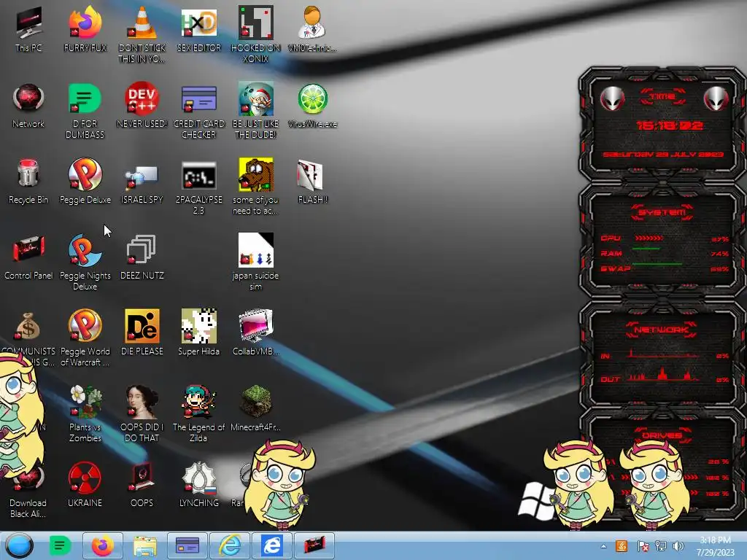Open the green notes app in taskbar
The width and height of the screenshot is (747, 560).
(x=60, y=545)
